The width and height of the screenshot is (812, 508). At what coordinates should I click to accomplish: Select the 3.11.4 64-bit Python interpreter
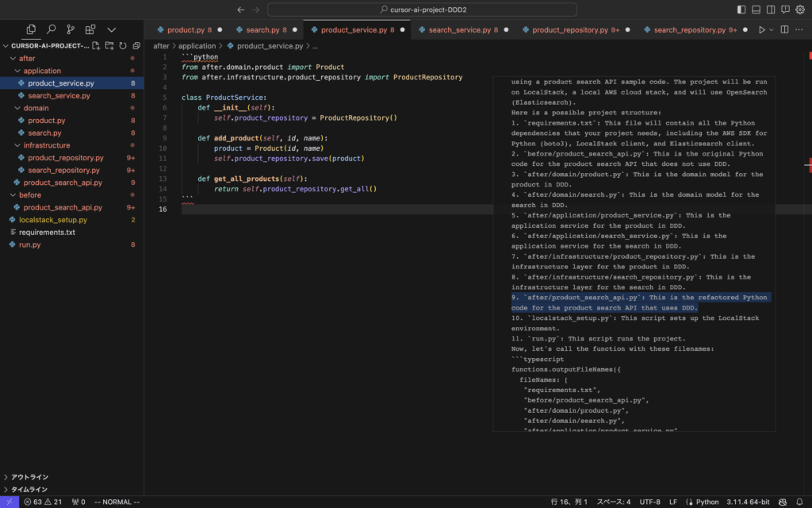click(748, 502)
